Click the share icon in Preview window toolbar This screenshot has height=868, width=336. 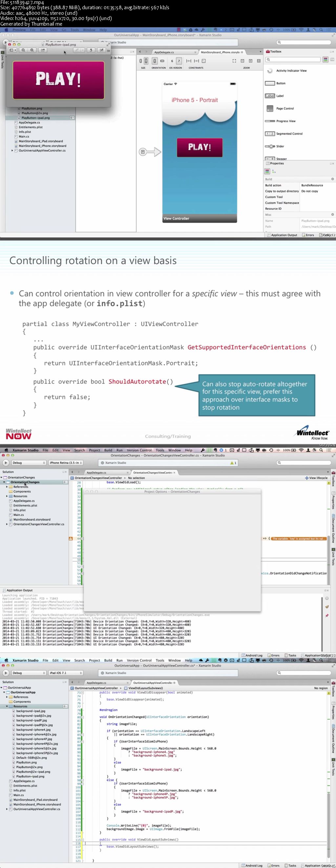tap(43, 50)
